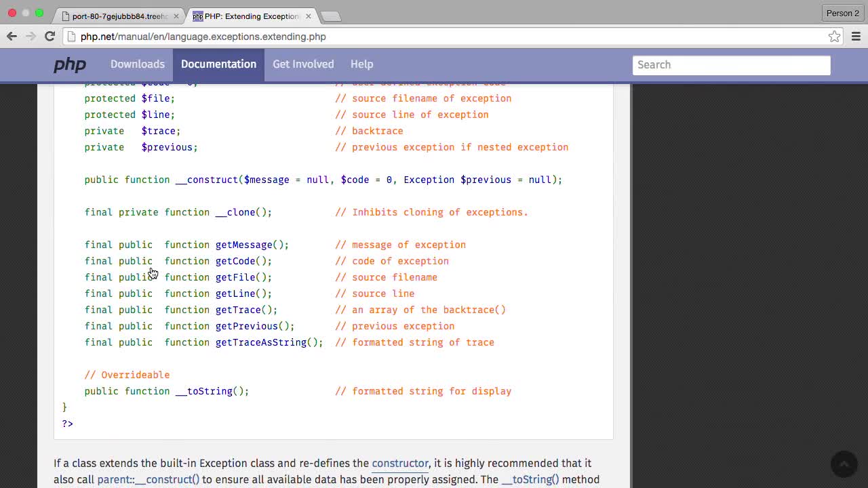Viewport: 868px width, 488px height.
Task: Click the Get Involved nav item
Action: click(x=303, y=64)
